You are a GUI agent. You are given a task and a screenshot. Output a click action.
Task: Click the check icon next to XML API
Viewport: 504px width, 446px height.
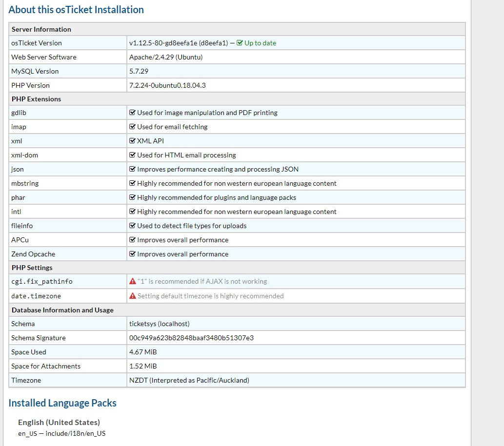click(132, 141)
